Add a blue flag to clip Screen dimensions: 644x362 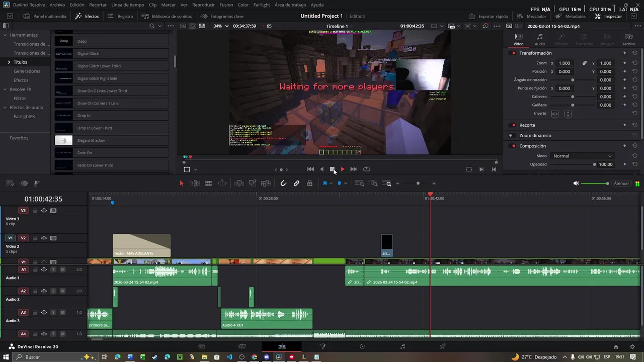click(325, 184)
